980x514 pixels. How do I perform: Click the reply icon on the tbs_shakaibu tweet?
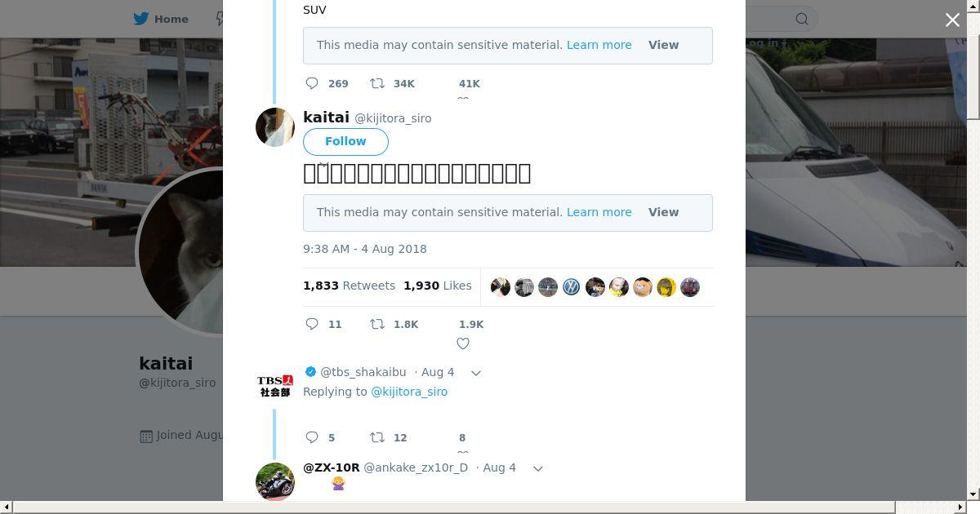click(312, 437)
